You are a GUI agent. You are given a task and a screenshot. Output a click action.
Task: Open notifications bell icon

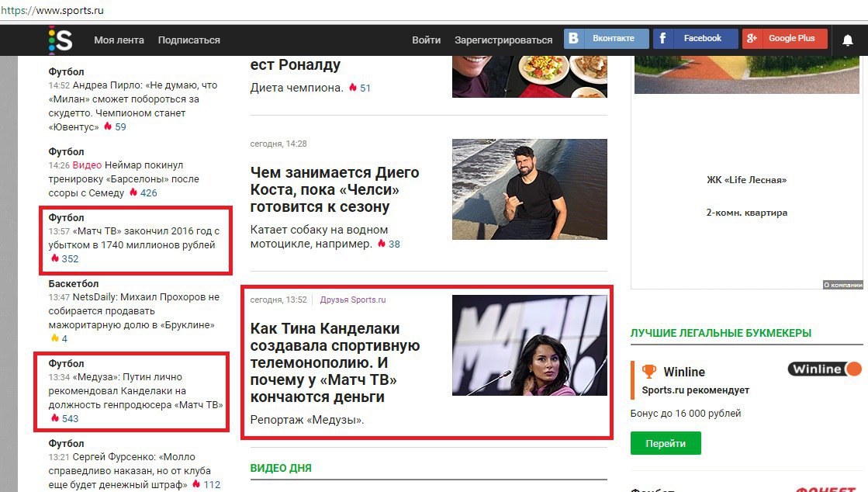[847, 40]
